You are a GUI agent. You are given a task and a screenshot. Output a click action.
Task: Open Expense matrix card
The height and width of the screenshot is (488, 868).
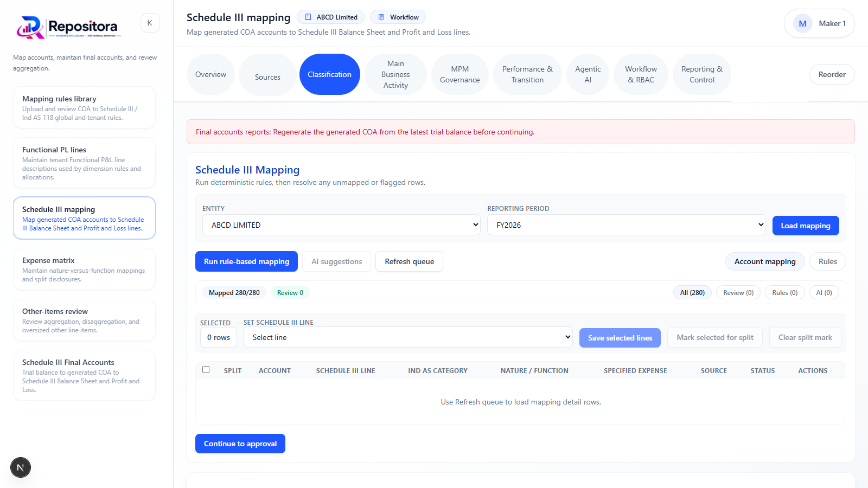point(85,269)
